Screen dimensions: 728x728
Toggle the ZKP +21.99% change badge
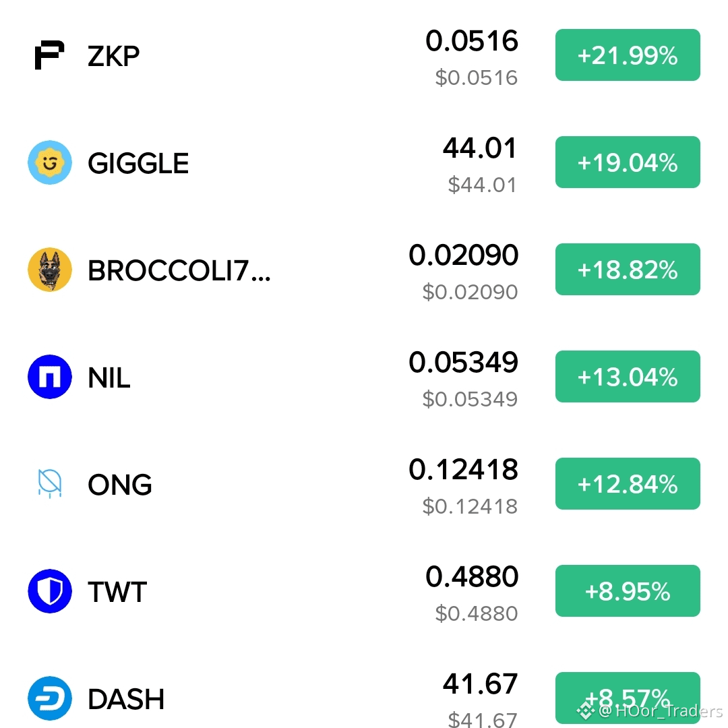click(x=628, y=55)
